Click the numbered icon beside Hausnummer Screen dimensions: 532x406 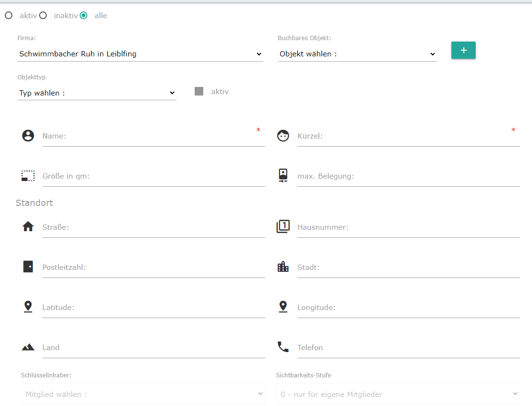(x=283, y=227)
